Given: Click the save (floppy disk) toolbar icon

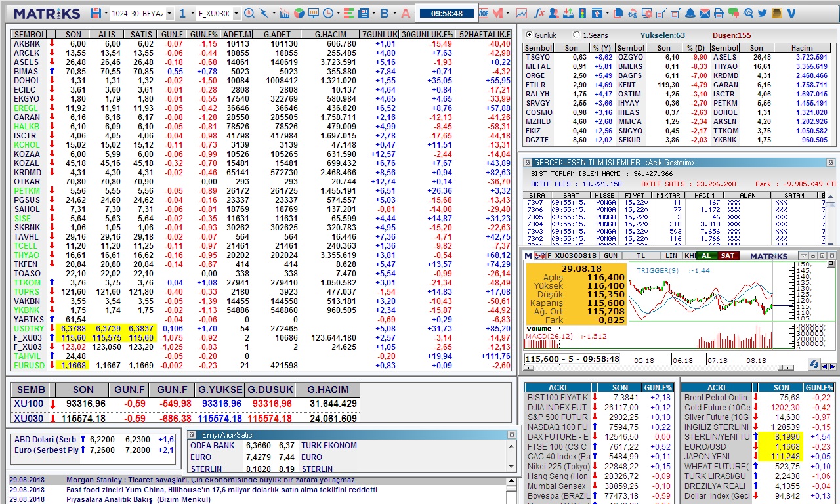Looking at the screenshot, I should click(96, 13).
